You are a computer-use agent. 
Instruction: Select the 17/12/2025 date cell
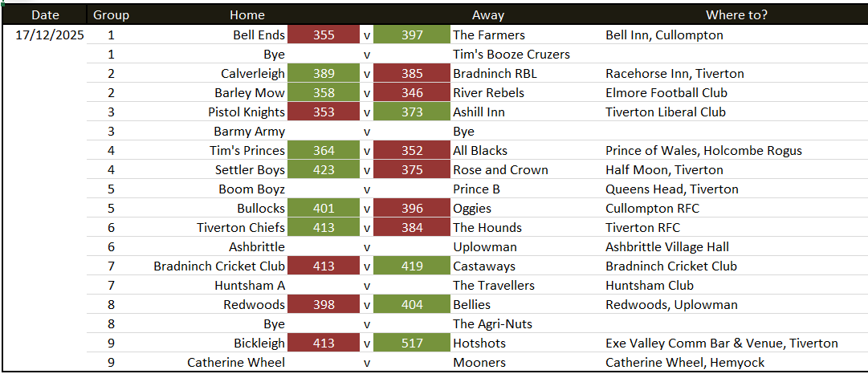(x=50, y=35)
